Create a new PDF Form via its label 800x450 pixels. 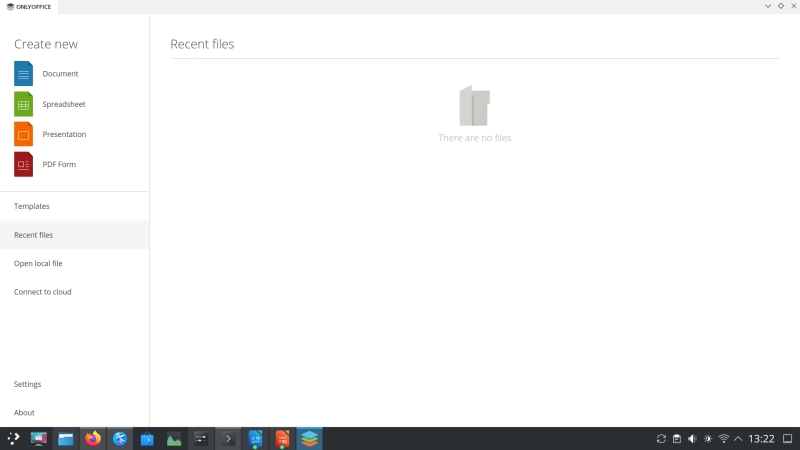coord(59,164)
